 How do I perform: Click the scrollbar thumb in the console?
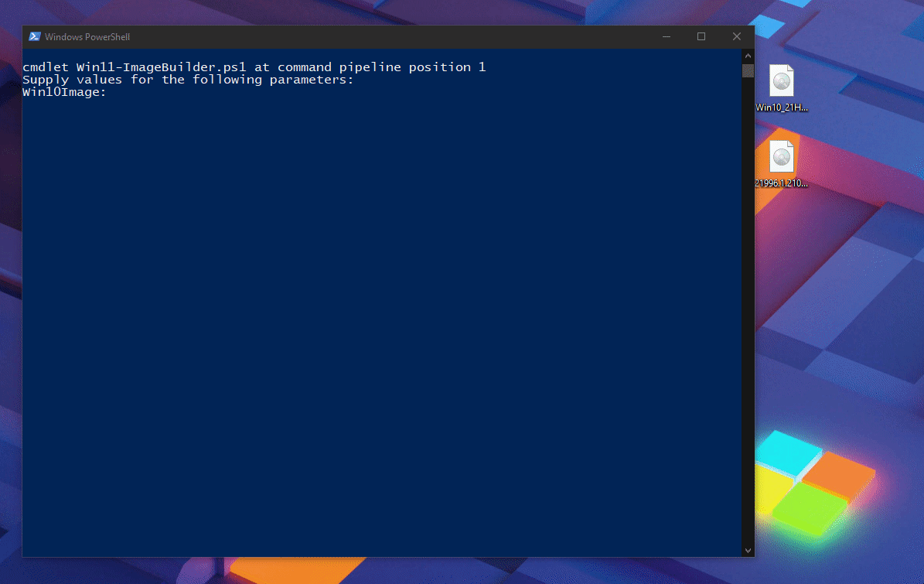747,70
